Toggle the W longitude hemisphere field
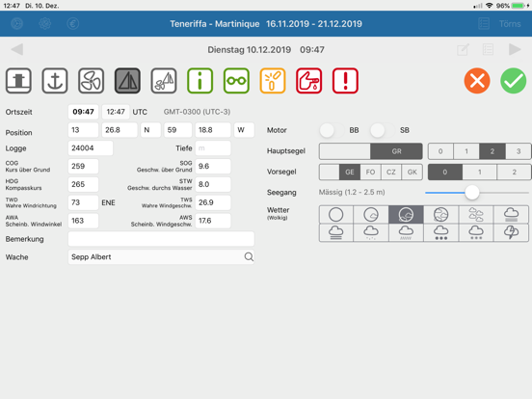This screenshot has width=532, height=399. pyautogui.click(x=244, y=130)
